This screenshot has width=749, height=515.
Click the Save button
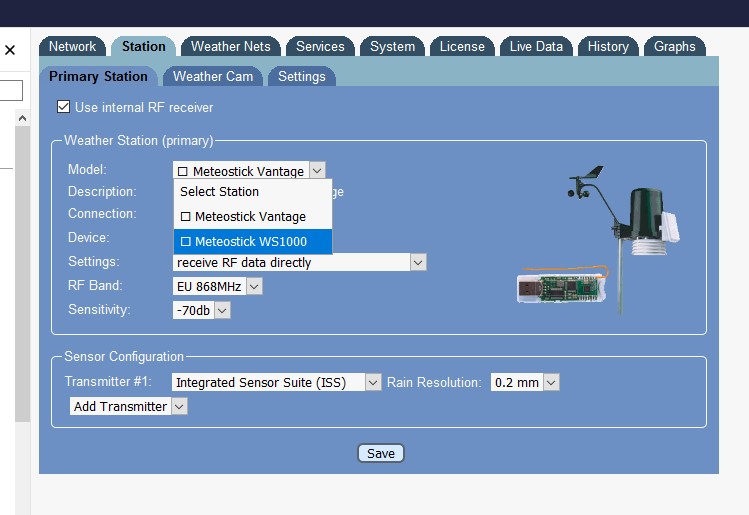point(381,453)
